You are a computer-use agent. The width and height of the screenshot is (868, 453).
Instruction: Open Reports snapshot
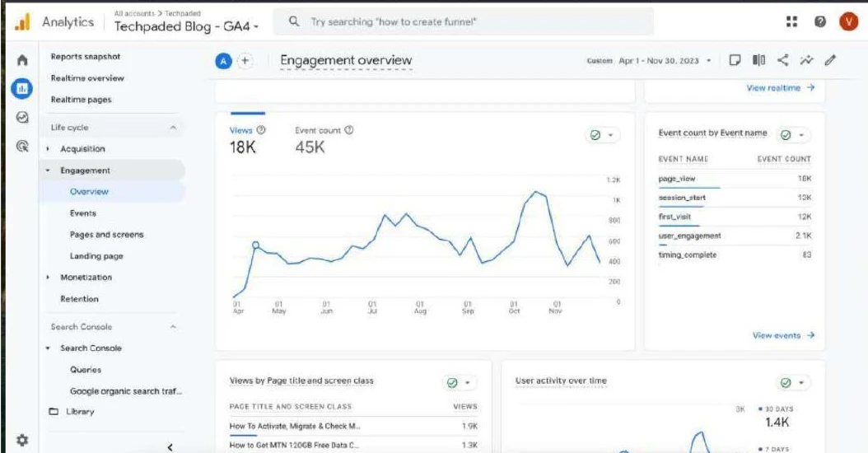pos(86,57)
